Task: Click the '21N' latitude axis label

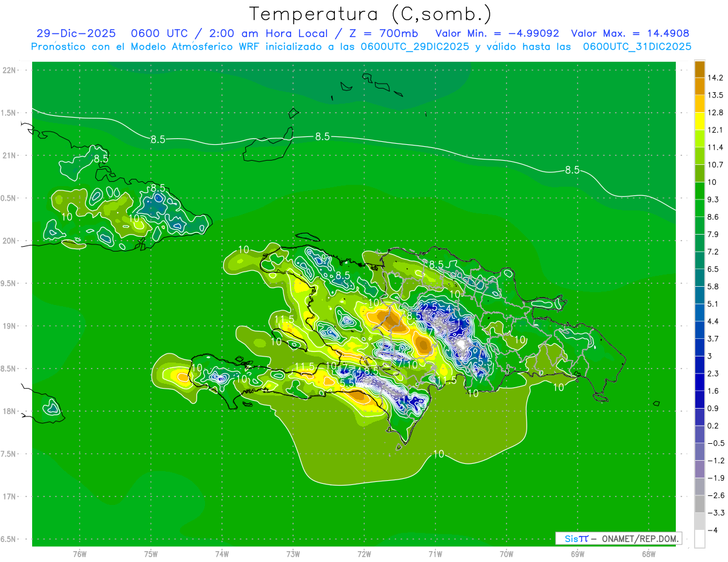Action: (10, 156)
